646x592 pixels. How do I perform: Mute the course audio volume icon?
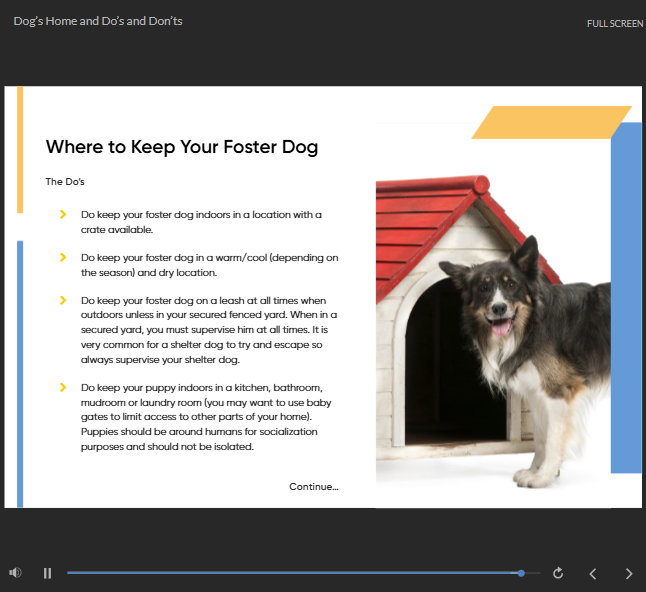click(15, 573)
